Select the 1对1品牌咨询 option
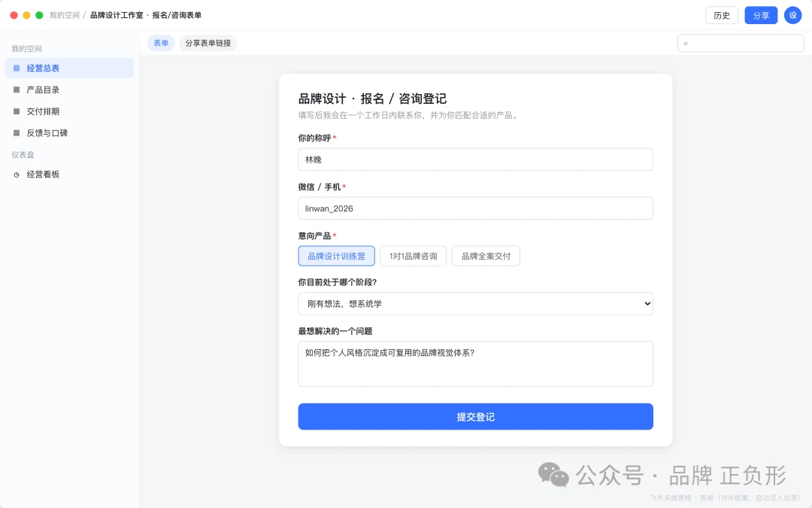 [414, 256]
